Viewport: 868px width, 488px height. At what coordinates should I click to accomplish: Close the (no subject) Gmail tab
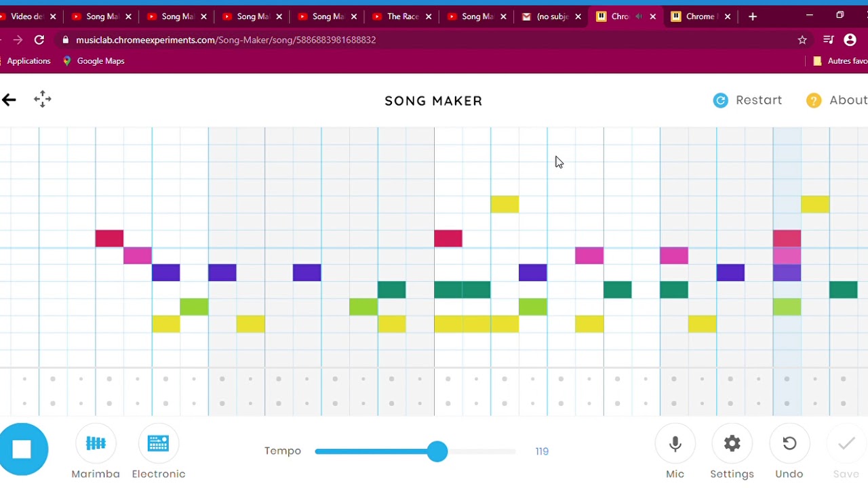click(578, 16)
